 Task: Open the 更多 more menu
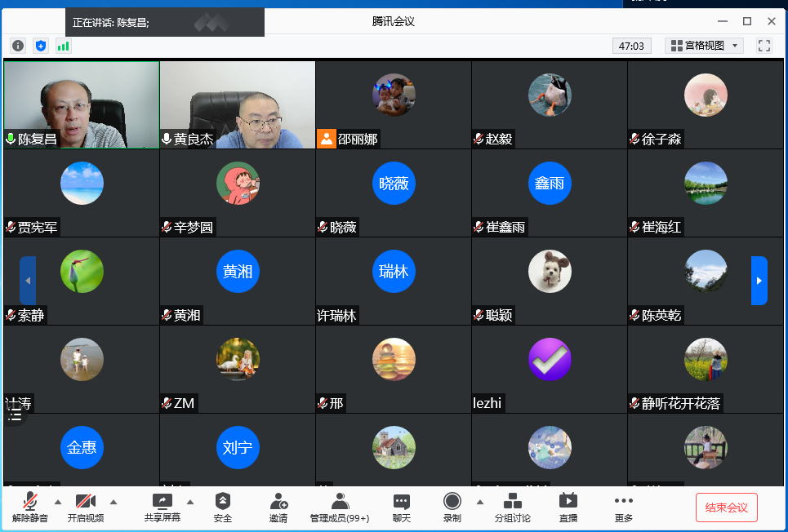click(x=623, y=507)
